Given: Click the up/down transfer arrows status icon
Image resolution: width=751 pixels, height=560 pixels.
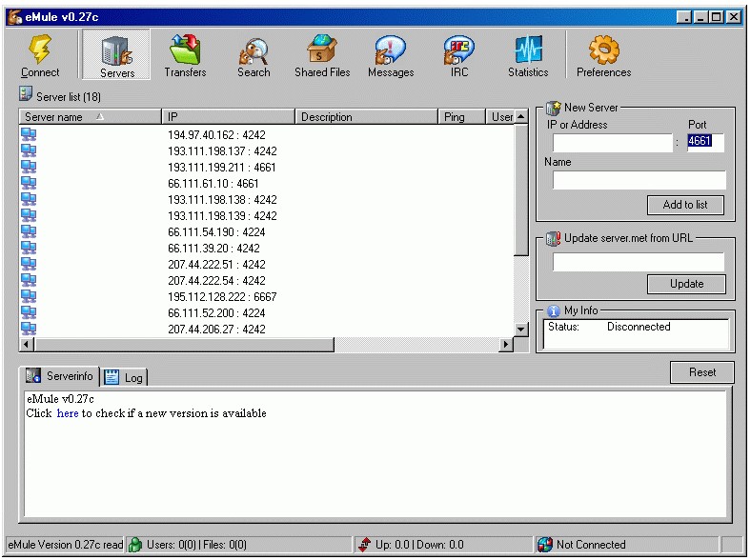Looking at the screenshot, I should click(364, 544).
